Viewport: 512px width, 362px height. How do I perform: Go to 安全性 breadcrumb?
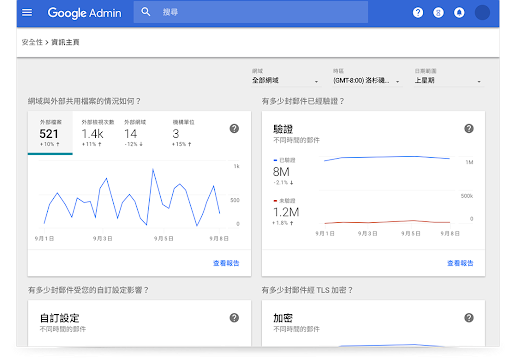pos(32,42)
